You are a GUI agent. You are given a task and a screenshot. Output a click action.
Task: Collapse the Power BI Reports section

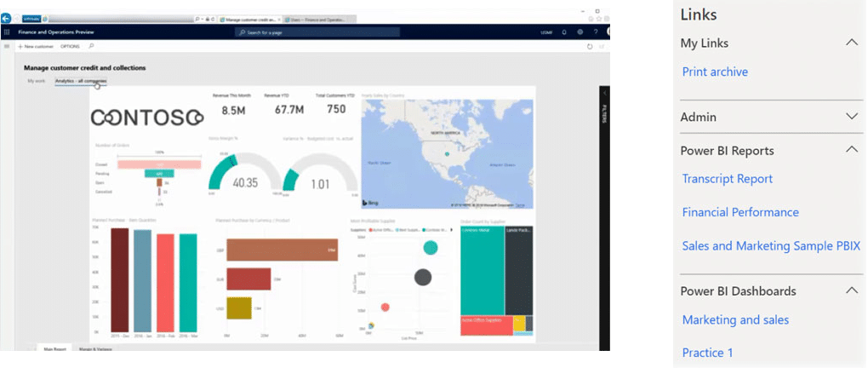(x=851, y=150)
